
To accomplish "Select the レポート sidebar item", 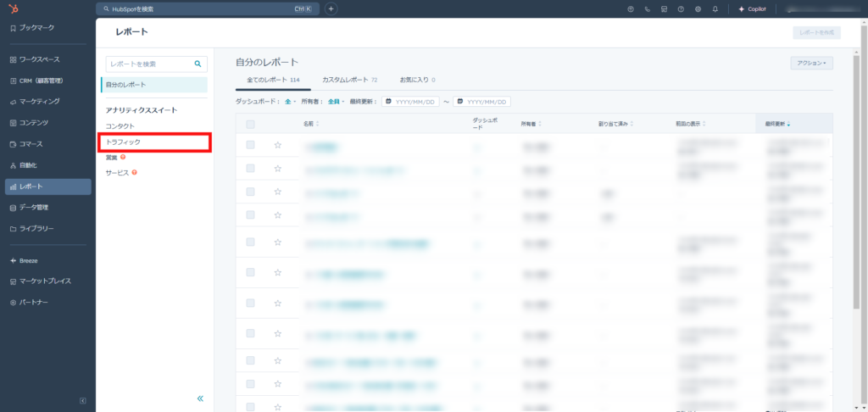I will (47, 187).
